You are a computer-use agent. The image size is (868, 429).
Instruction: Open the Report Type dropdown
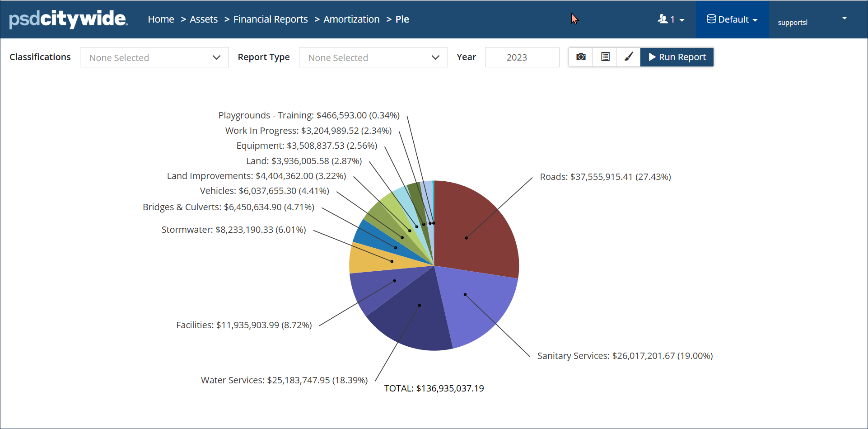(x=373, y=57)
